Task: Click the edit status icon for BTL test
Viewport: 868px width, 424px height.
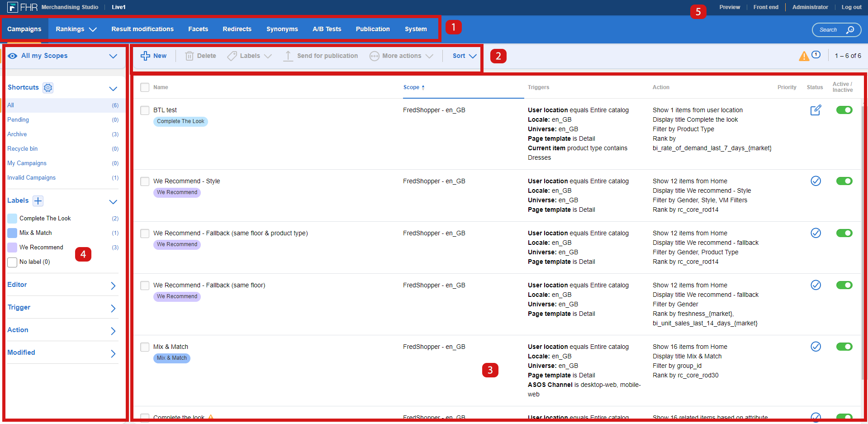Action: coord(816,110)
